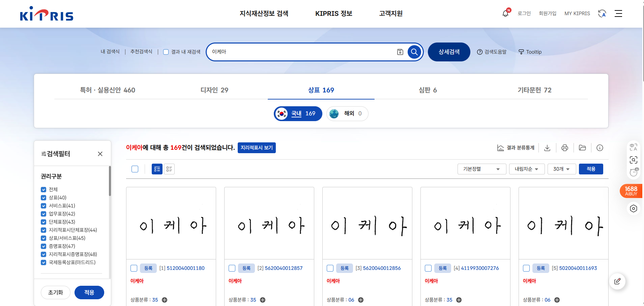Uncheck 전체 in 권리구분 filter
The image size is (644, 306).
pos(43,190)
